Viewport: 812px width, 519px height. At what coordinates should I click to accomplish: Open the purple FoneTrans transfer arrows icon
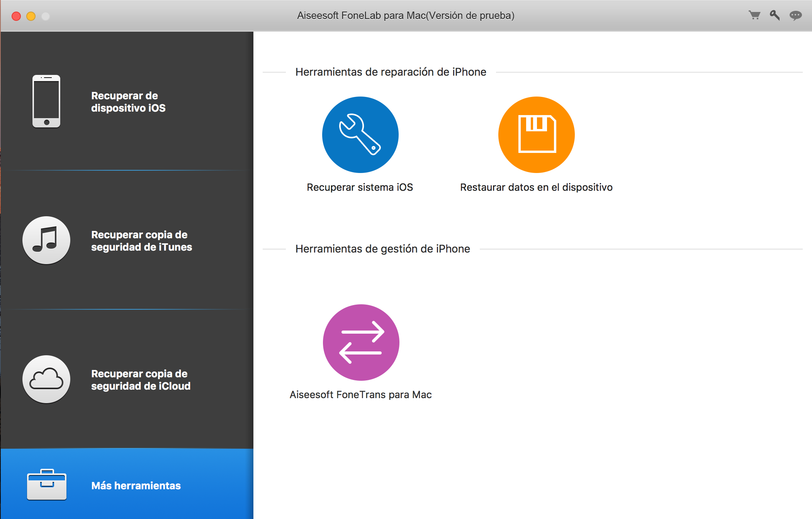click(x=361, y=343)
